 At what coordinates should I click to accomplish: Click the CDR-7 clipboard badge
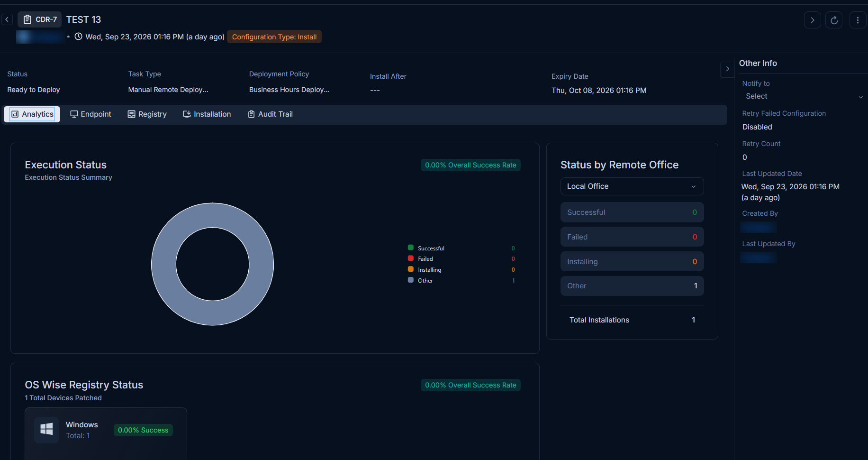point(40,19)
